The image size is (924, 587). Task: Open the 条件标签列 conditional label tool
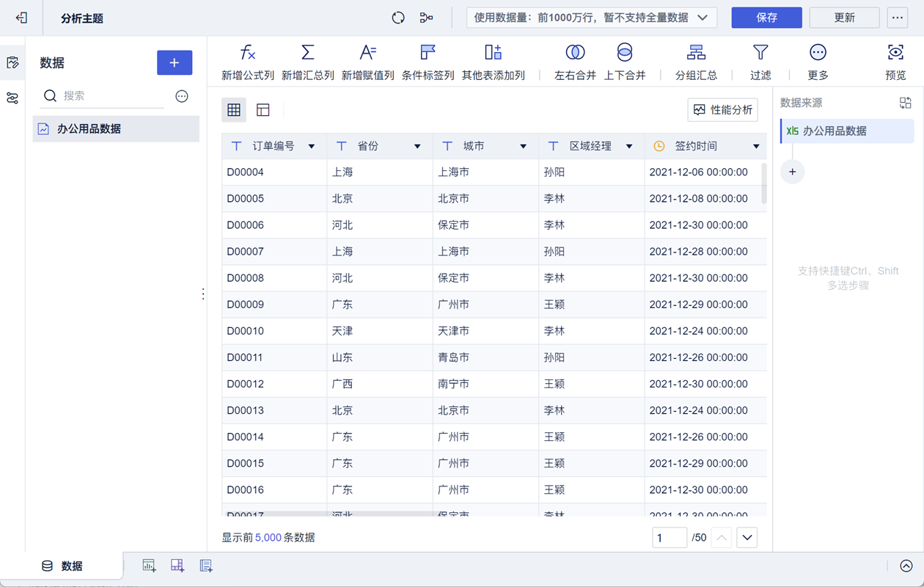(x=428, y=53)
